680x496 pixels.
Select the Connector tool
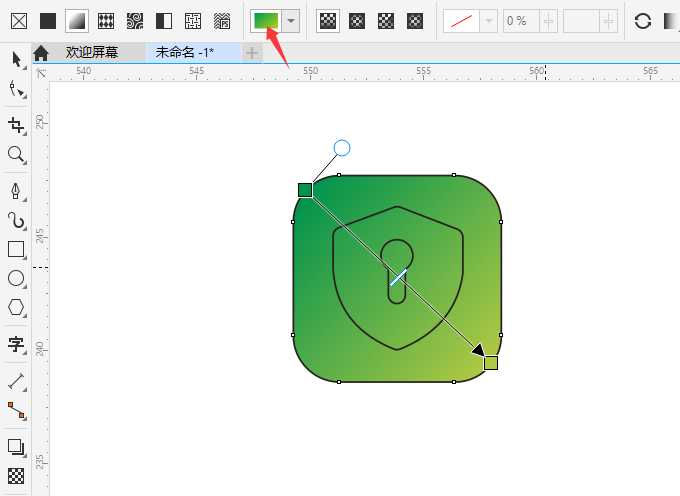(x=16, y=411)
